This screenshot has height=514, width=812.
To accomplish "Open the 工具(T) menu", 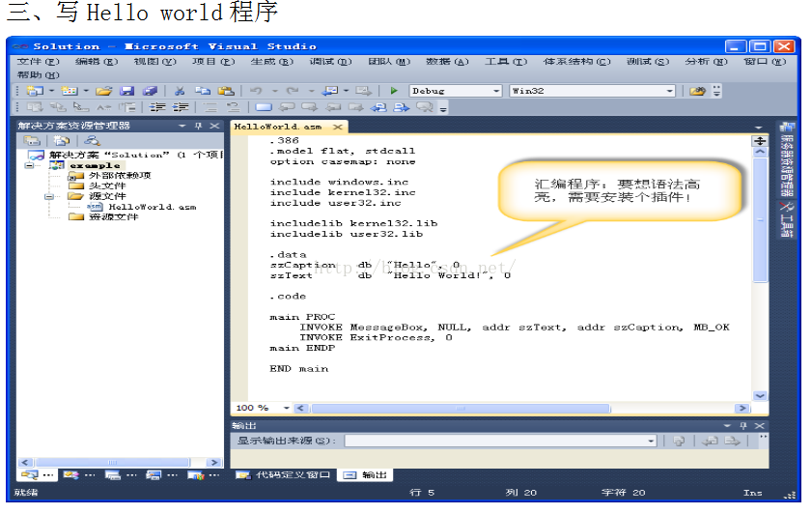I will [x=506, y=62].
